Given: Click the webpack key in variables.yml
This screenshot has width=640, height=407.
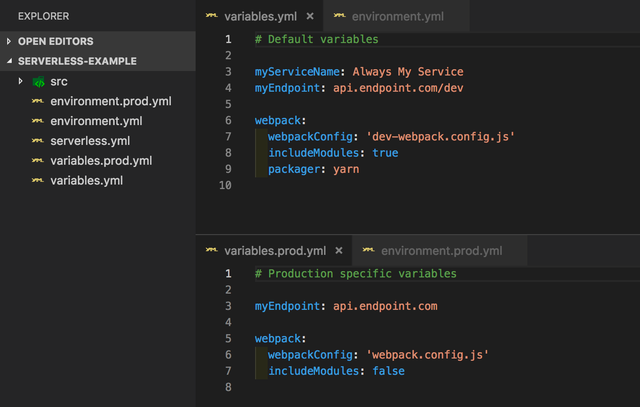Looking at the screenshot, I should click(x=278, y=120).
